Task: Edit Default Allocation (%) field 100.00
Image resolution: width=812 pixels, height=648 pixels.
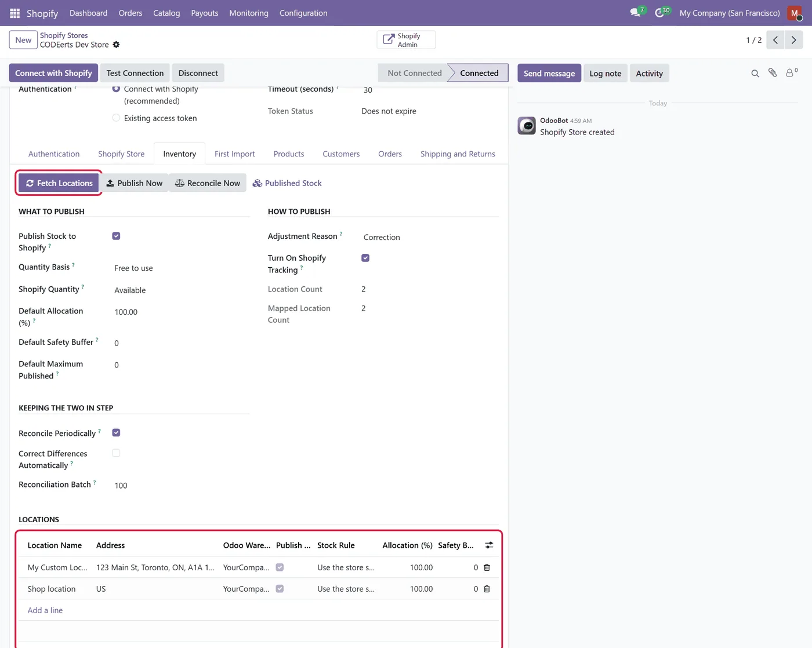Action: click(181, 312)
